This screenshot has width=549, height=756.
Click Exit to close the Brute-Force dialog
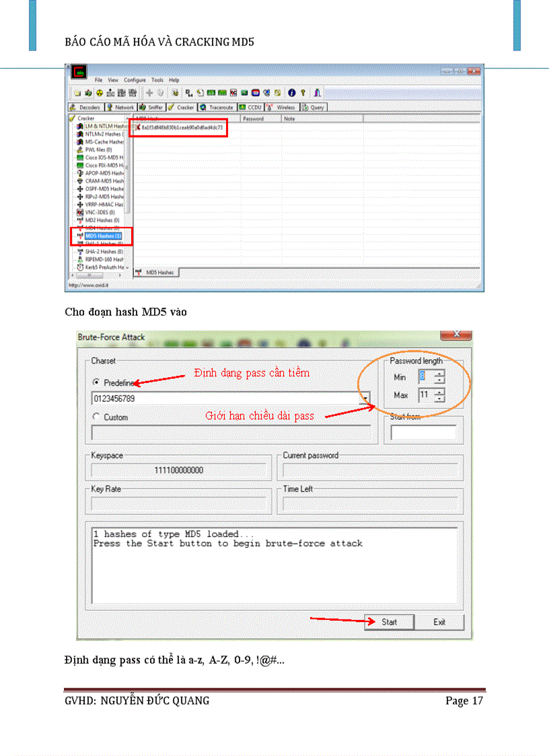click(x=439, y=622)
